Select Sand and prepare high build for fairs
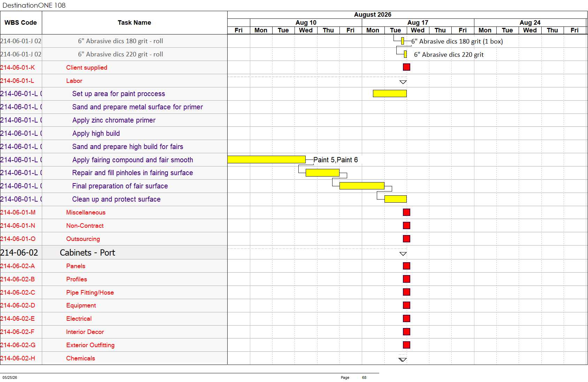This screenshot has width=588, height=382. pyautogui.click(x=128, y=147)
